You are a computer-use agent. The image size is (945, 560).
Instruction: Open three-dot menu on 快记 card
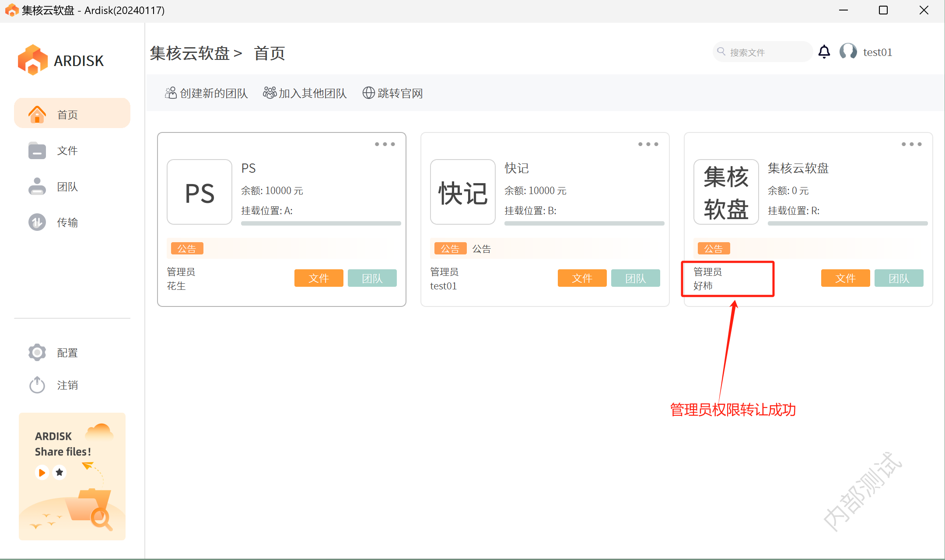click(648, 144)
